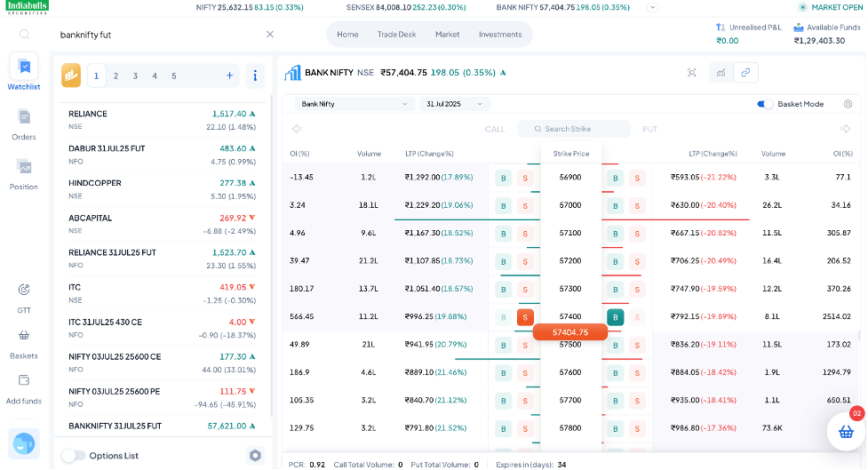
Task: Click the Unrealised P&L icon
Action: tap(721, 28)
